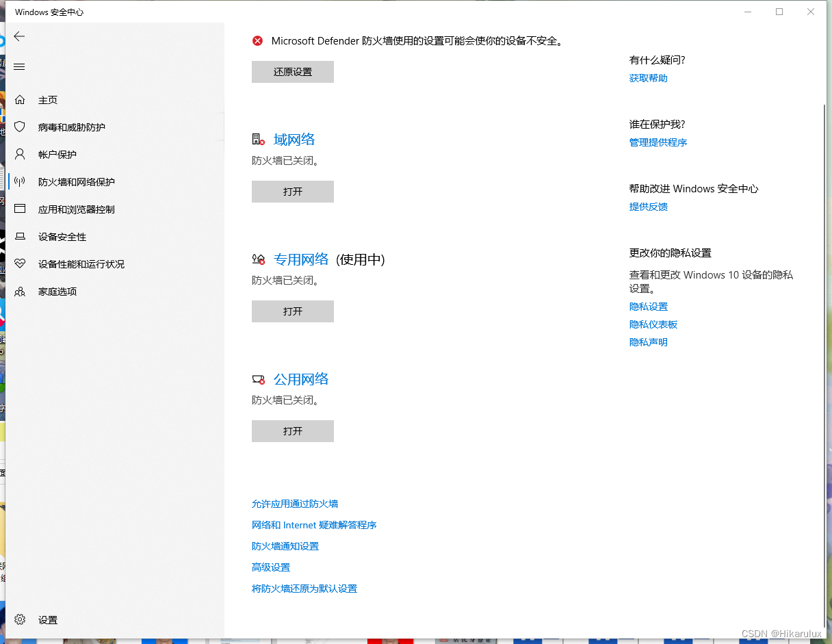Image resolution: width=832 pixels, height=644 pixels.
Task: Open 设备安全性 page
Action: (x=63, y=236)
